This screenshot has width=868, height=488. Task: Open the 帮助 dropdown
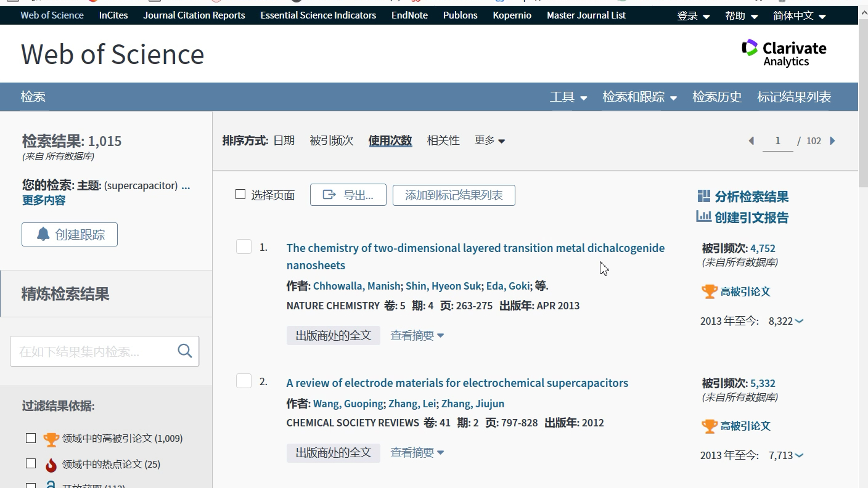point(742,16)
